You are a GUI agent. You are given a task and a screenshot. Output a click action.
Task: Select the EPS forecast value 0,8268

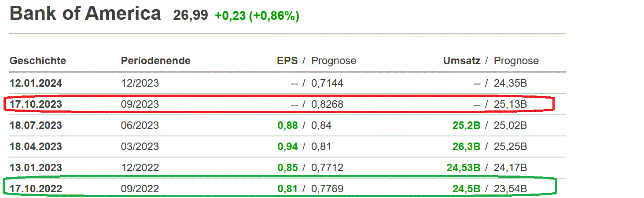327,104
